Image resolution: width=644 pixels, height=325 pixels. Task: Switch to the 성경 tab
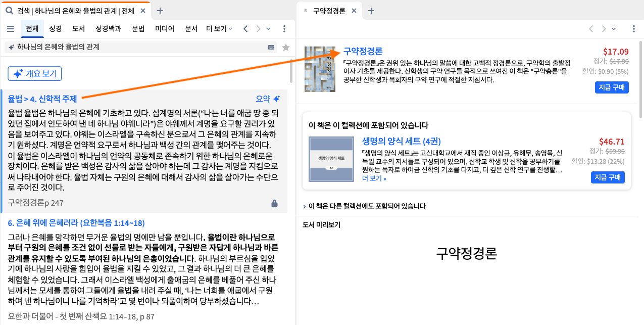click(56, 29)
